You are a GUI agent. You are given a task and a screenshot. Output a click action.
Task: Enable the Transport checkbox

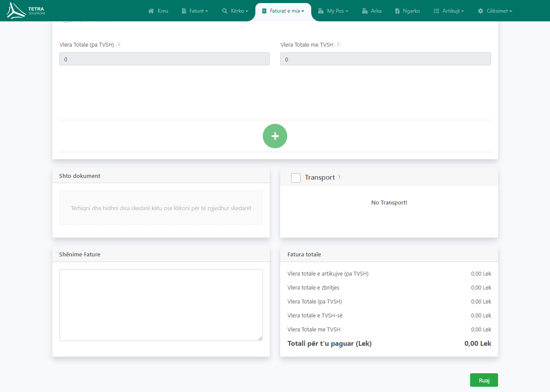296,177
